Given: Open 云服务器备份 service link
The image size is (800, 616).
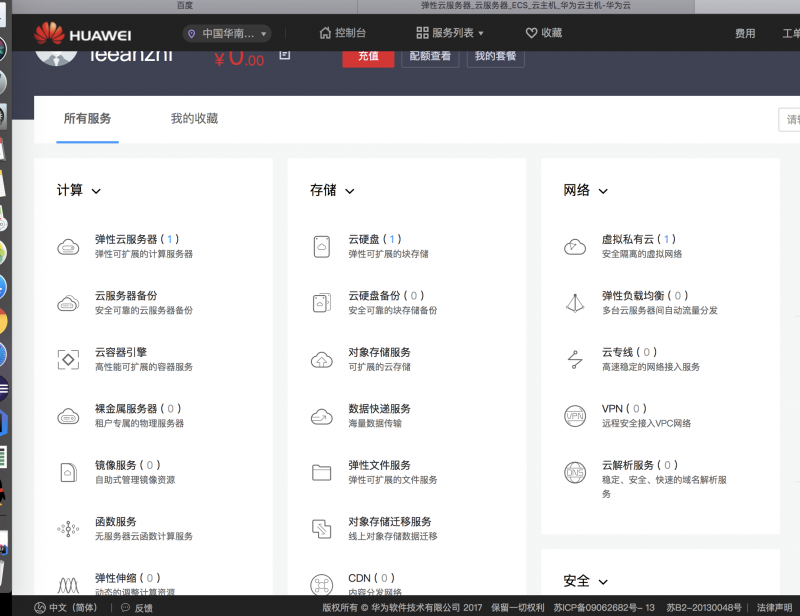Looking at the screenshot, I should (126, 295).
